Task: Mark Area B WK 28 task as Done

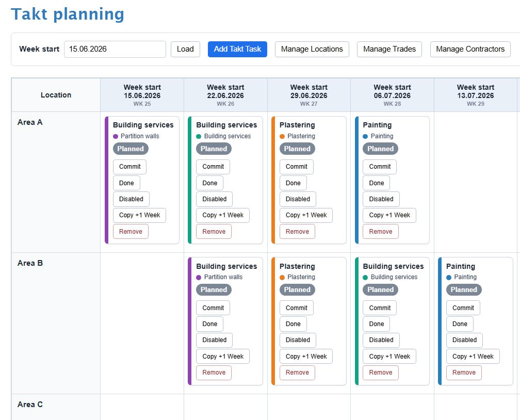Action: pyautogui.click(x=377, y=324)
